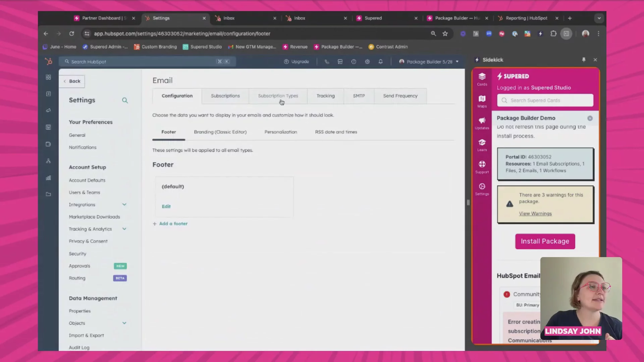The height and width of the screenshot is (362, 644).
Task: Switch to the Subscription Types tab
Action: (278, 96)
